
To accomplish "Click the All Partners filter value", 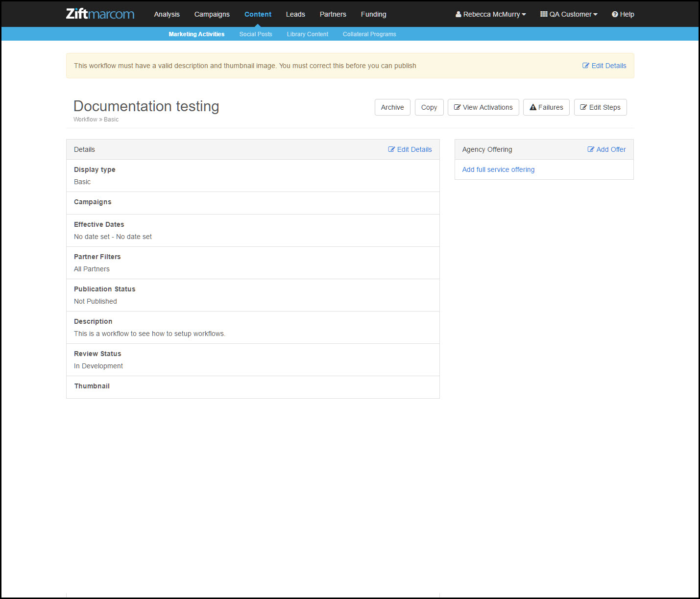I will coord(92,269).
